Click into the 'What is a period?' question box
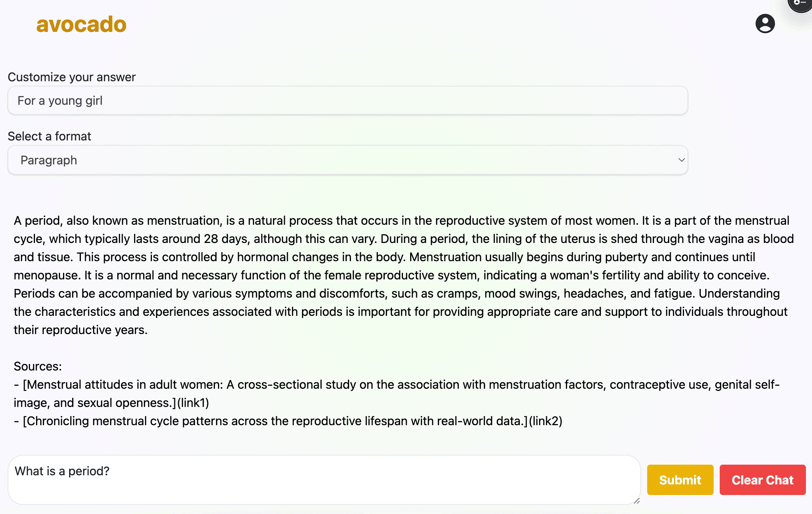Screen dimensions: 812x514 pos(324,480)
